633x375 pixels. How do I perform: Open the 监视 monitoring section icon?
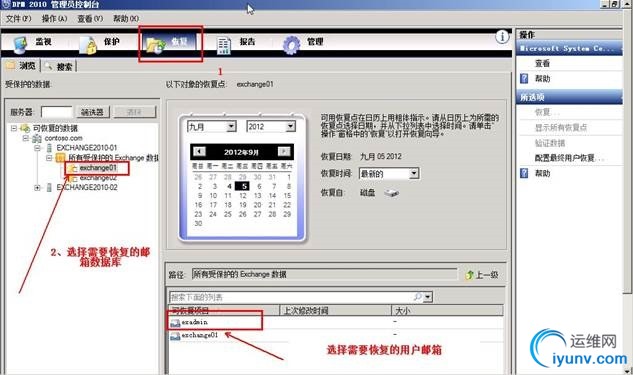pyautogui.click(x=21, y=44)
